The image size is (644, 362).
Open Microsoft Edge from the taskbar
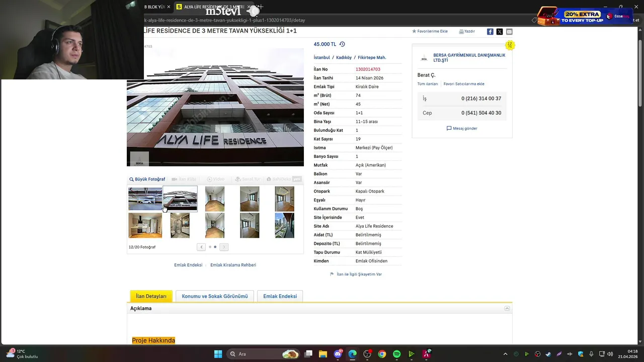coord(352,354)
